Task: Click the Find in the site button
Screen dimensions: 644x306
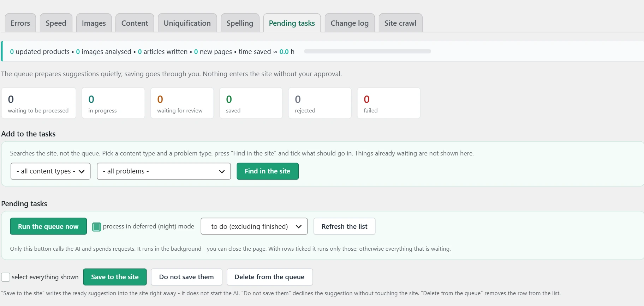Action: (267, 171)
